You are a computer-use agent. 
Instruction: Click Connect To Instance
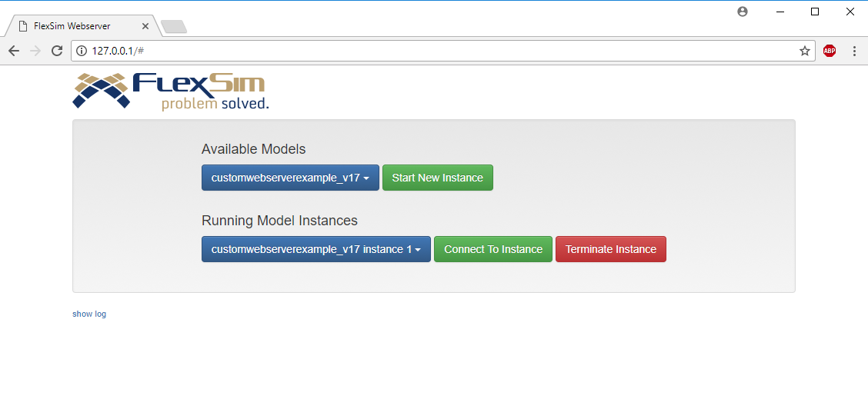tap(493, 249)
